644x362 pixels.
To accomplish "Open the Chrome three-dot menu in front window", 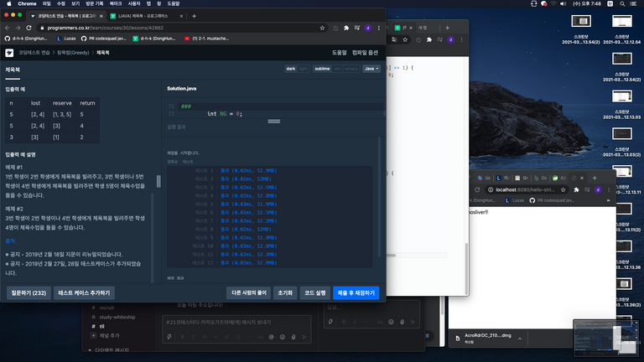I will coord(379,28).
